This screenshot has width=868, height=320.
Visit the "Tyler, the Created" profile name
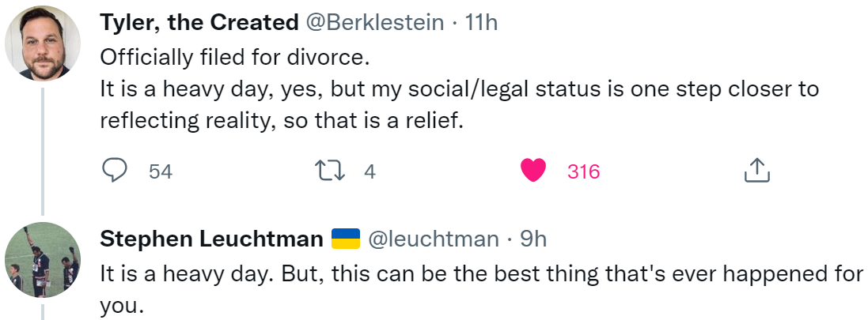tap(199, 23)
